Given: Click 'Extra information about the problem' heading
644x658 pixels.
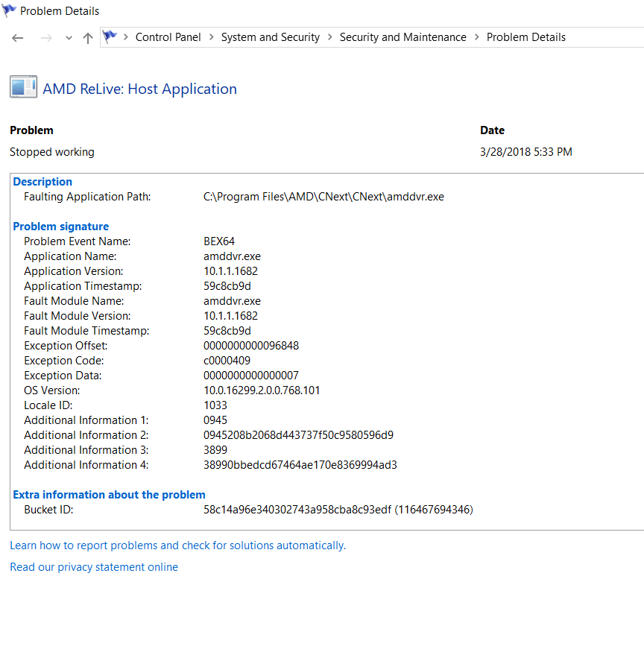Looking at the screenshot, I should [x=109, y=495].
